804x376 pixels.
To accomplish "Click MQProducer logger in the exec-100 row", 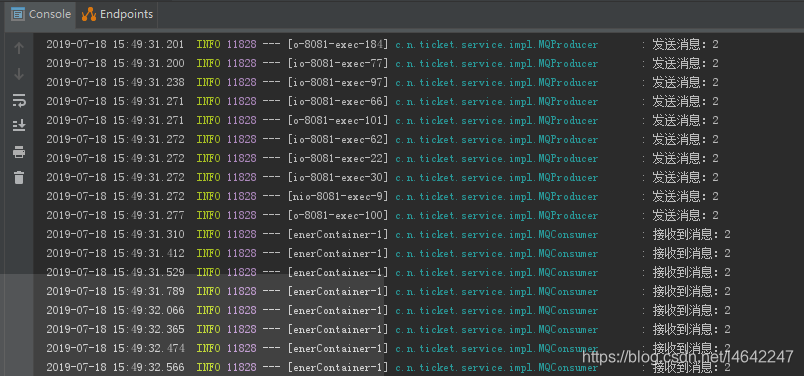I will tap(497, 215).
